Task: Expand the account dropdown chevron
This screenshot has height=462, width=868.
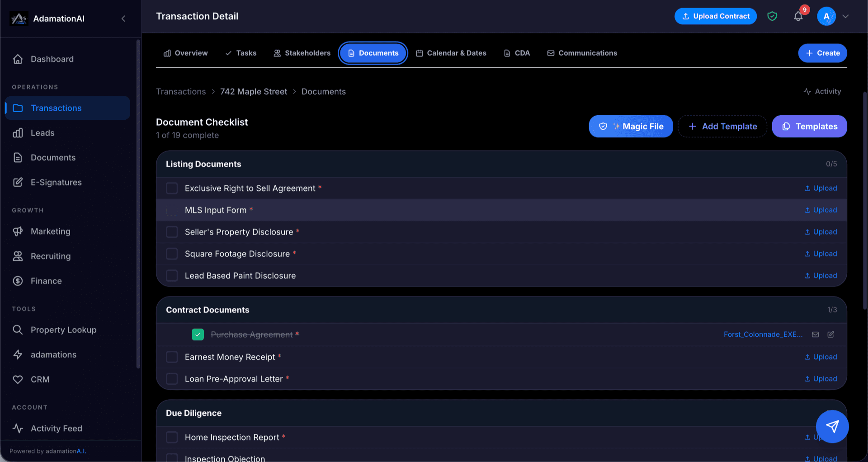Action: coord(845,16)
